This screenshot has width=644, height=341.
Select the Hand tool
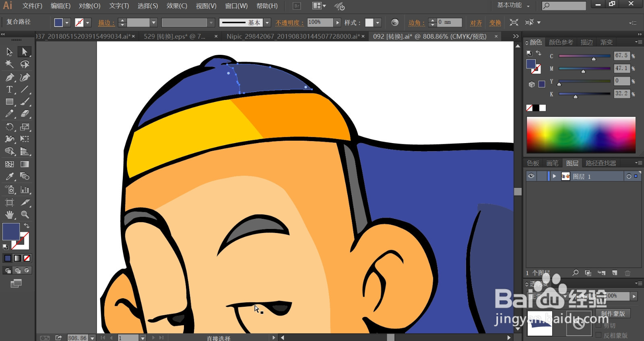click(9, 215)
